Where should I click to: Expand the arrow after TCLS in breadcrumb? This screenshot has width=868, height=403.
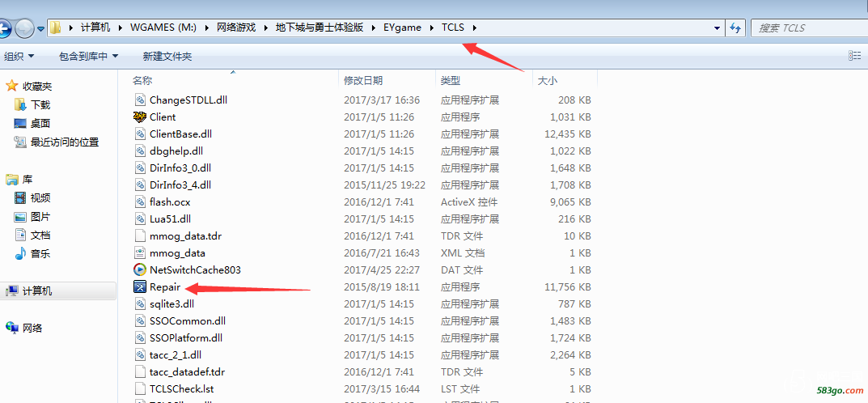click(475, 28)
